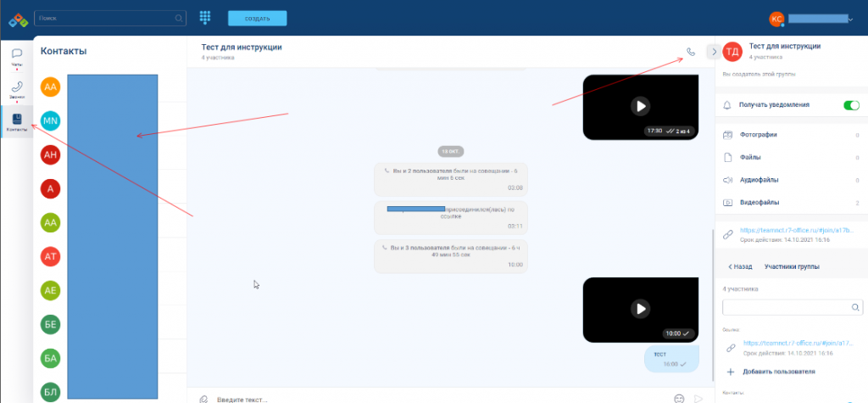
Task: Play the video sent at 10:00
Action: click(640, 309)
